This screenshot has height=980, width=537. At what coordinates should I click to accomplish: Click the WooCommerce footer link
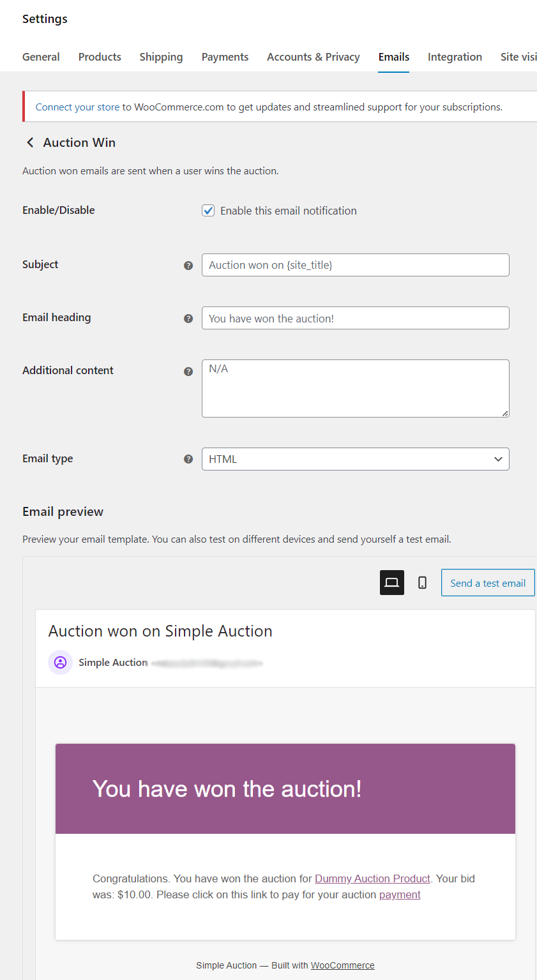click(x=342, y=965)
